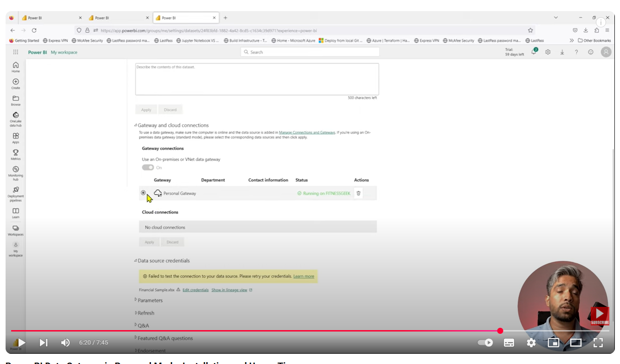Screen dimensions: 620x364
Task: Toggle video subtitles/closed captions
Action: (x=509, y=343)
